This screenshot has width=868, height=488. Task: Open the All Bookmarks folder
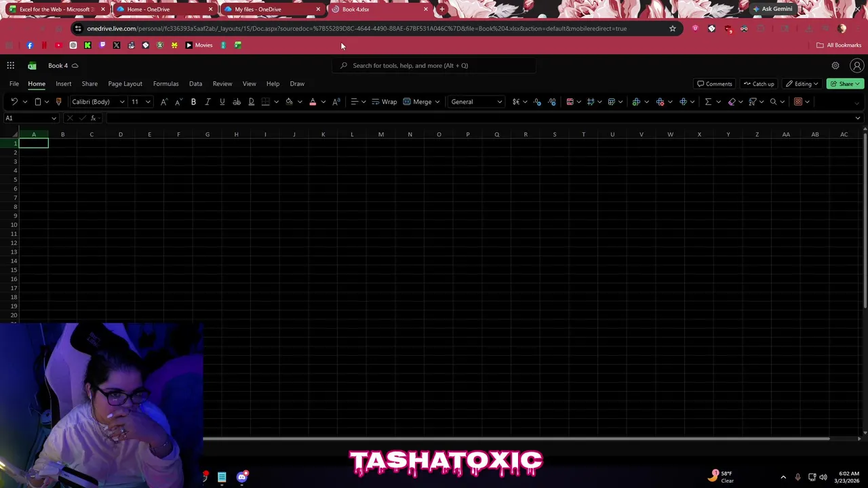pos(839,45)
